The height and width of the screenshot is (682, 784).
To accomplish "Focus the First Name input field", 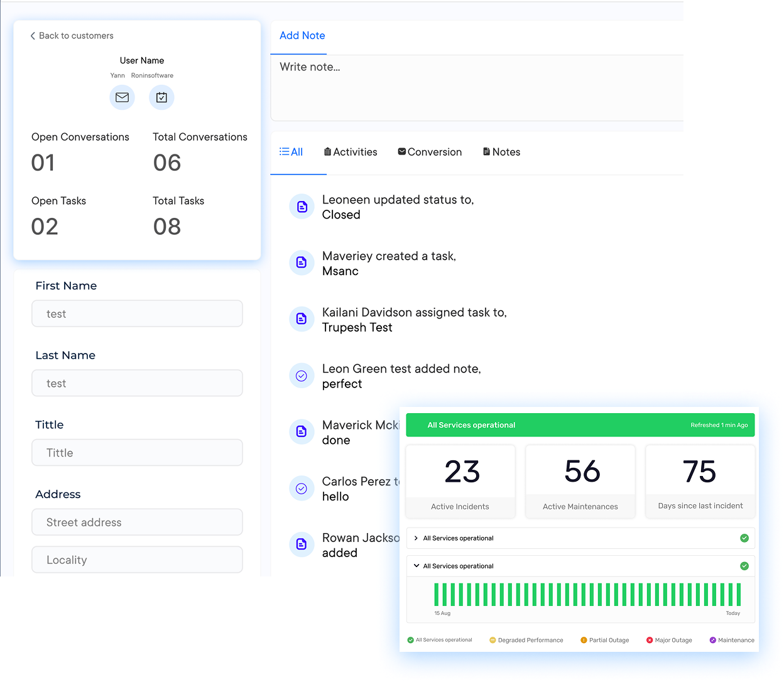I will 137,313.
